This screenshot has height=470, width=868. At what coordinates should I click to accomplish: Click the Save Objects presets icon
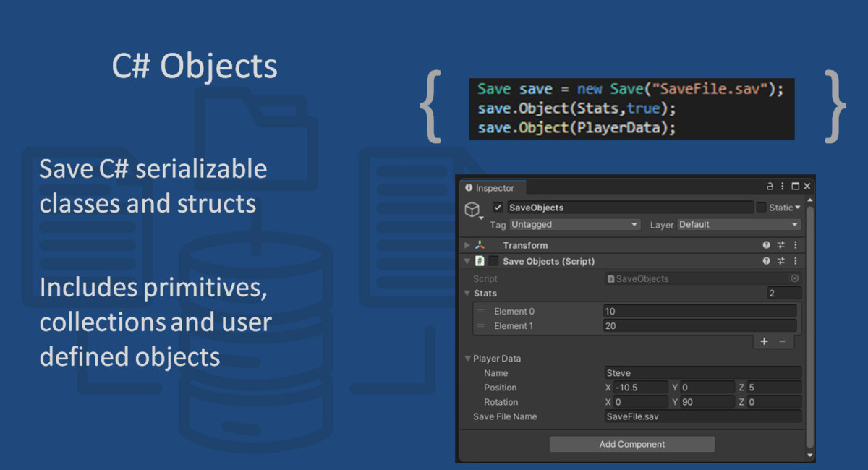point(781,261)
